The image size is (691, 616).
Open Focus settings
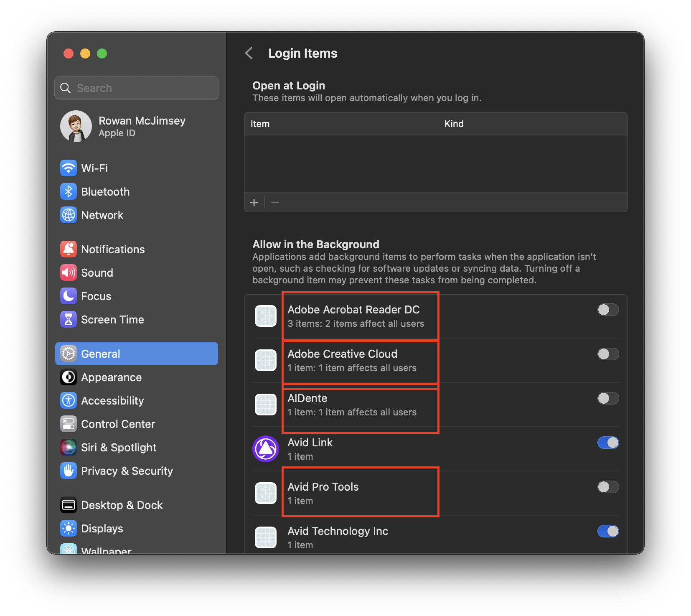137,296
